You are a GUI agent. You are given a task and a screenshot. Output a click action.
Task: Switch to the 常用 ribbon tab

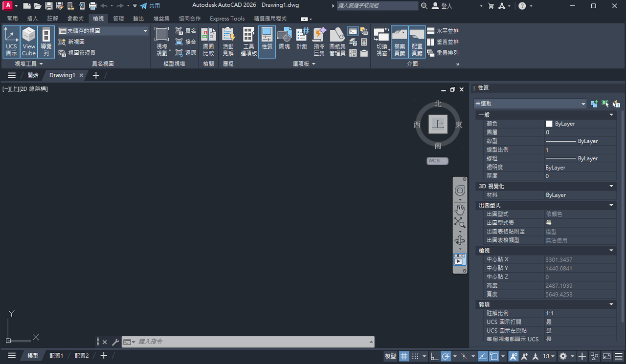coord(12,19)
